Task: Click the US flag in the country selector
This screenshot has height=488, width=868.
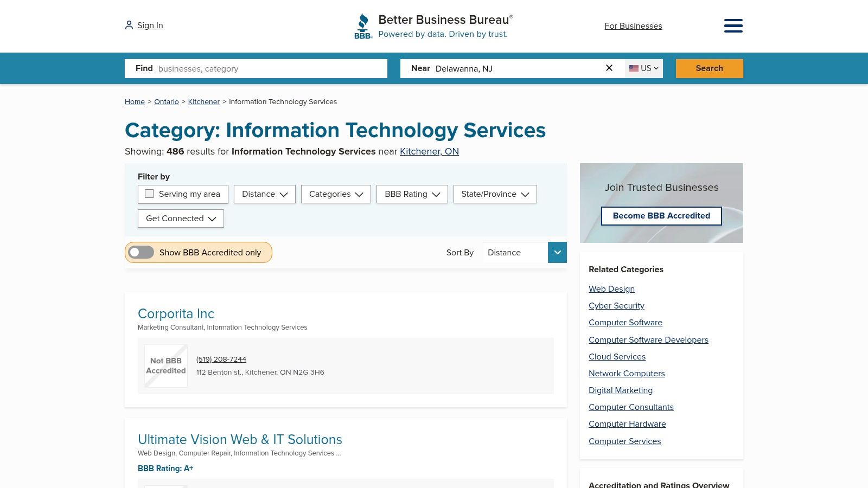Action: (x=634, y=68)
